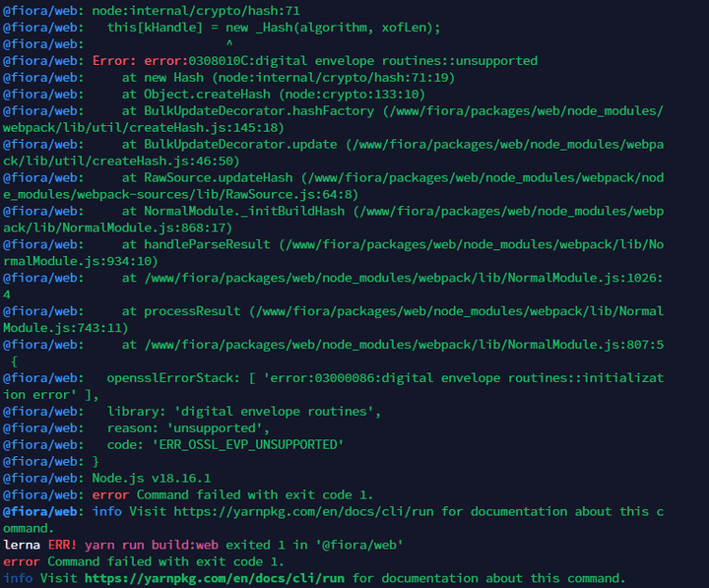
Task: Click 'Node.js v18.16.1' version text
Action: 152,478
